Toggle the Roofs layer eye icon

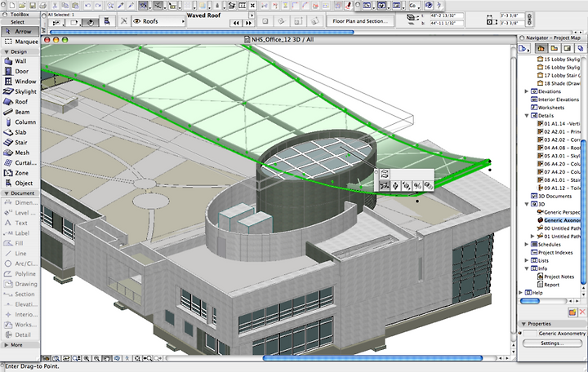(x=137, y=21)
